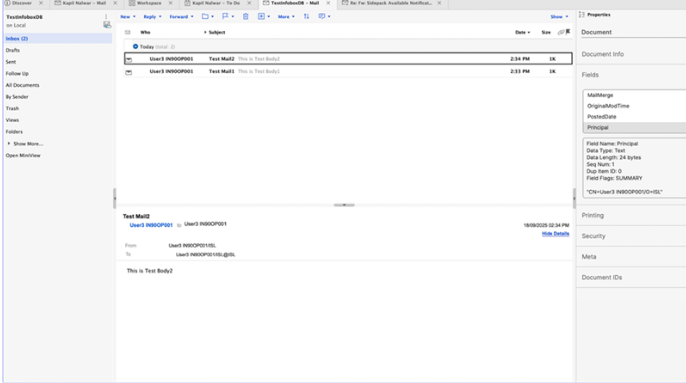The height and width of the screenshot is (383, 686).
Task: Click Open MiniView
Action: (23, 155)
